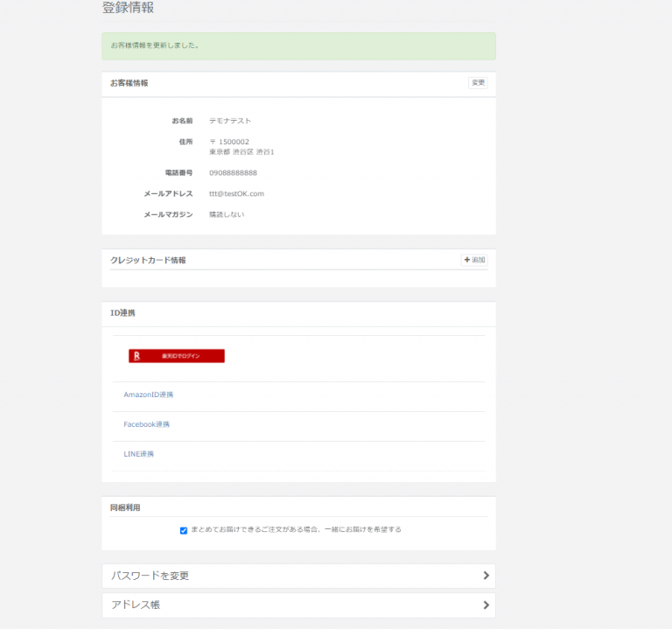
Task: Click the 登録情報 page heading
Action: [x=128, y=7]
